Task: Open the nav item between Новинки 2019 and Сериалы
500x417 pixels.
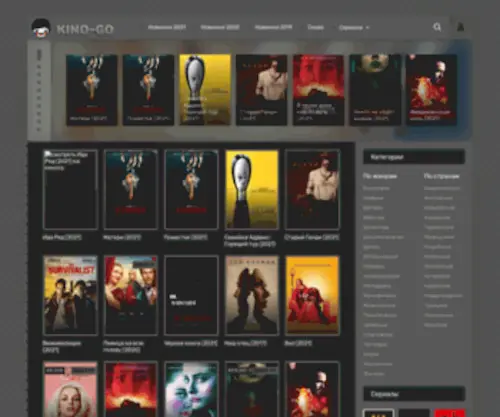Action: click(315, 27)
